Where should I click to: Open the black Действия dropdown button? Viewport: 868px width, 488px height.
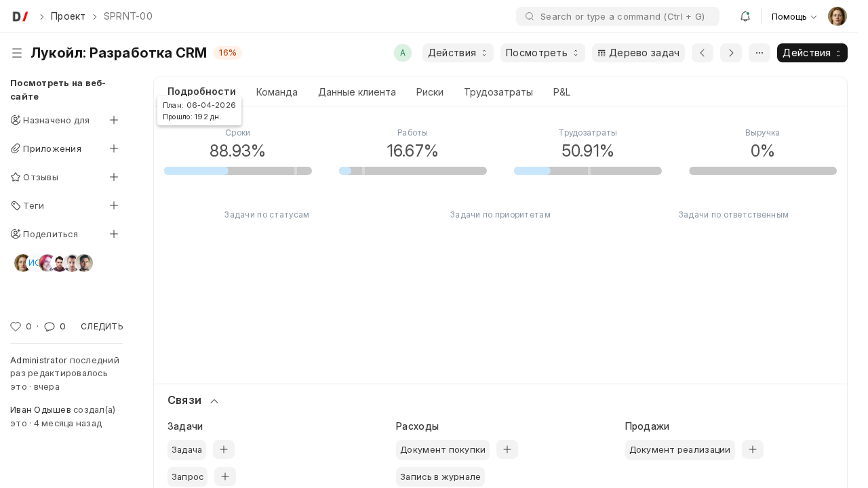(x=812, y=53)
